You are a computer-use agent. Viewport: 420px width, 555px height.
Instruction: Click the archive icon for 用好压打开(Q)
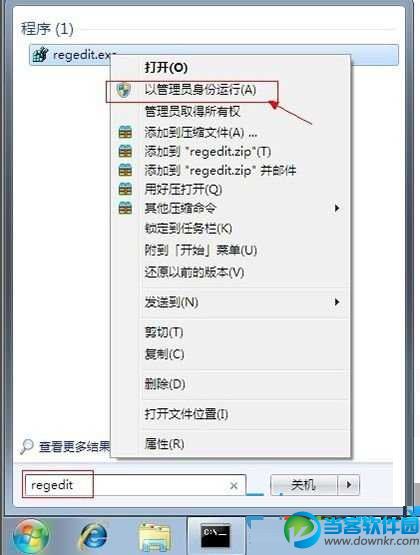click(x=125, y=189)
